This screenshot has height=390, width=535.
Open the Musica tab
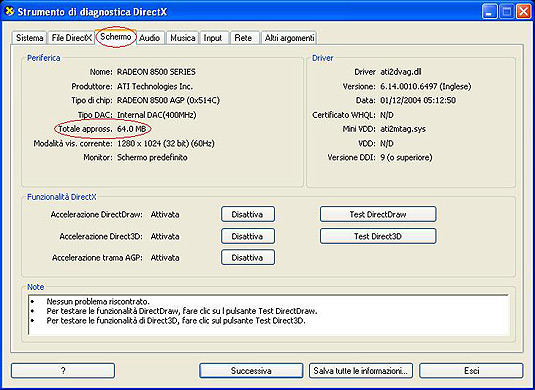pyautogui.click(x=183, y=38)
